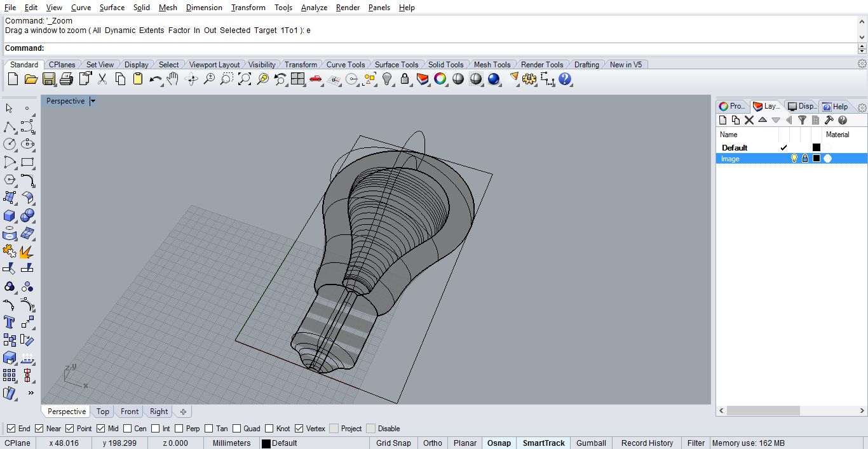
Task: Open the four-viewport layout icon
Action: pyautogui.click(x=297, y=79)
